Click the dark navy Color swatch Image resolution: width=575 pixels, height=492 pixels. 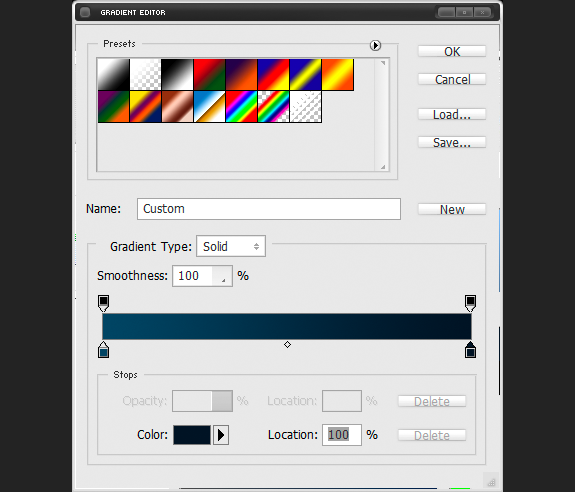pos(192,435)
